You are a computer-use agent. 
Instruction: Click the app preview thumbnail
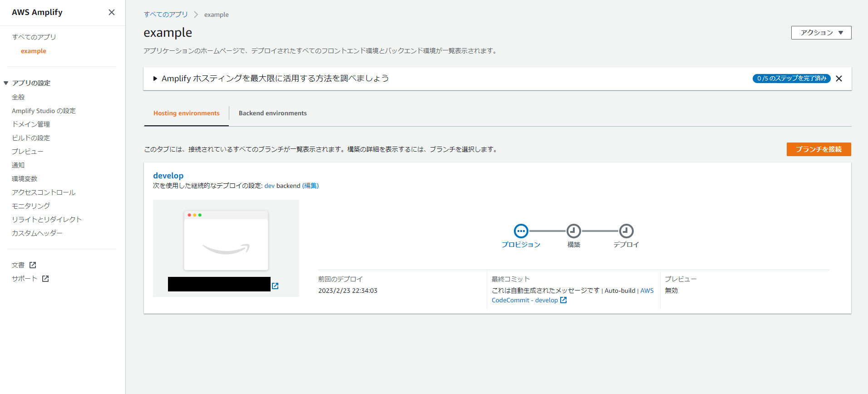coord(226,241)
